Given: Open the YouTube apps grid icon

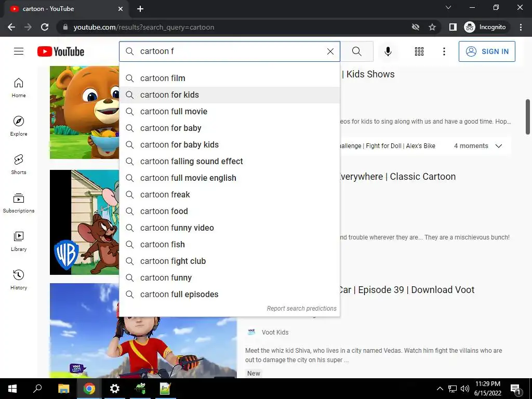Looking at the screenshot, I should [419, 51].
